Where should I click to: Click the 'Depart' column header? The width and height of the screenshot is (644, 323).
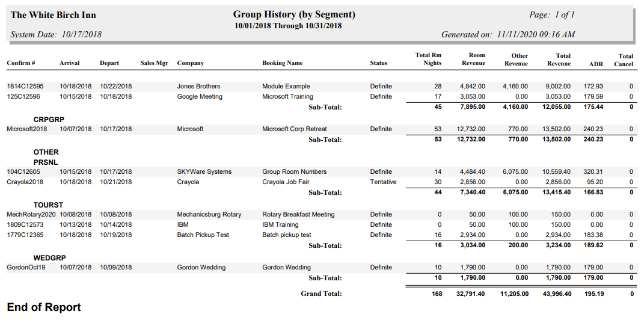109,63
